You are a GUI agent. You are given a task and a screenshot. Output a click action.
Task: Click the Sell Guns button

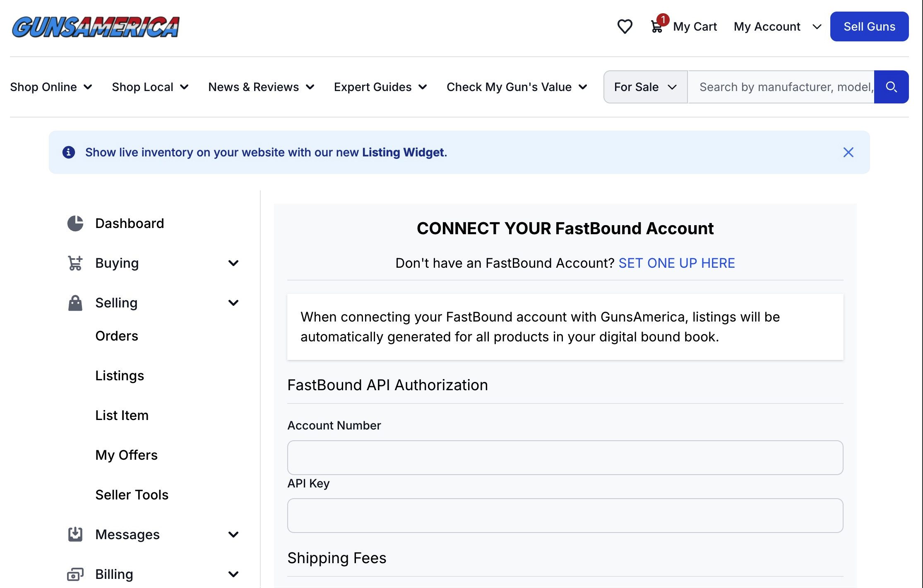869,26
